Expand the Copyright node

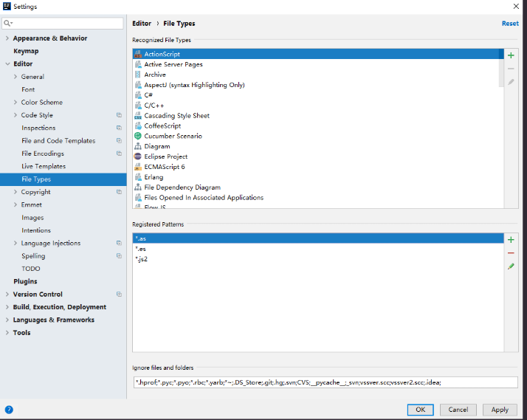15,192
